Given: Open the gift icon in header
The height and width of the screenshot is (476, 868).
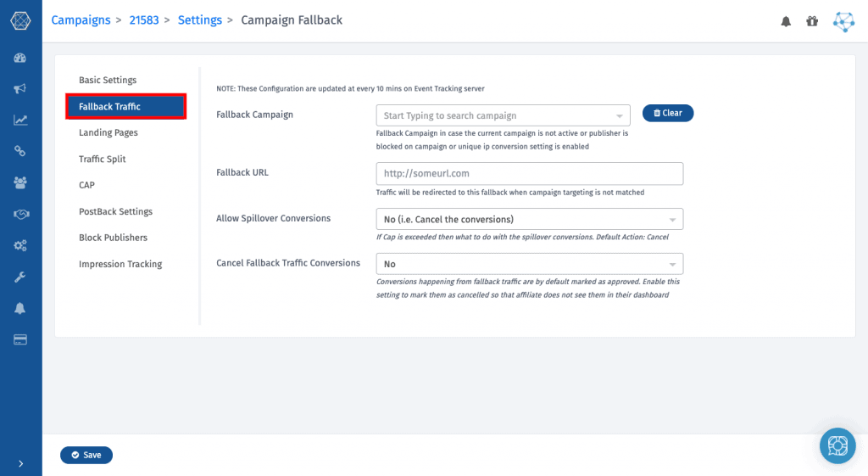Looking at the screenshot, I should (x=812, y=21).
